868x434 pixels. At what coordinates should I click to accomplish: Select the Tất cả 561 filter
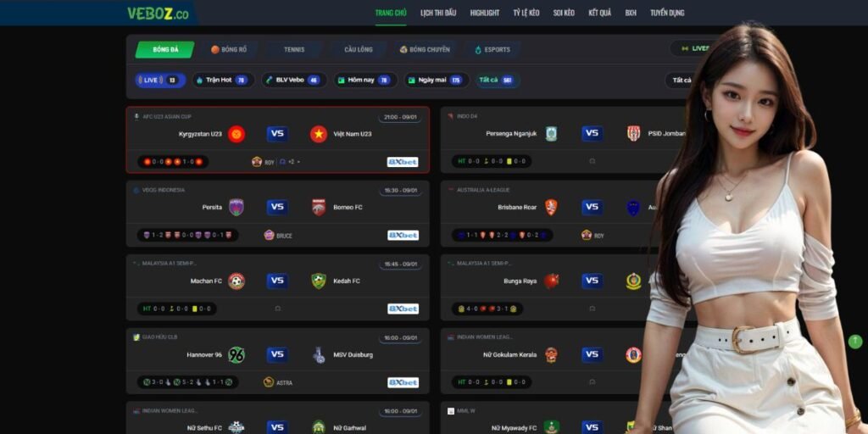(498, 81)
